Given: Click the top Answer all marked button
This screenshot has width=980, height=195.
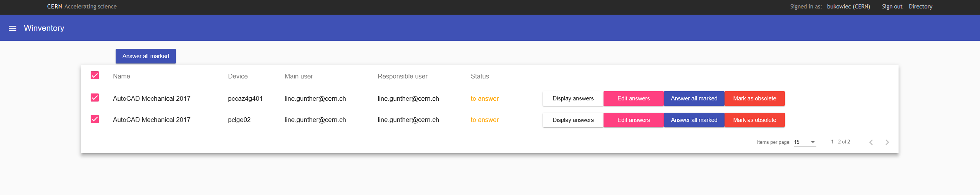Looking at the screenshot, I should point(146,56).
